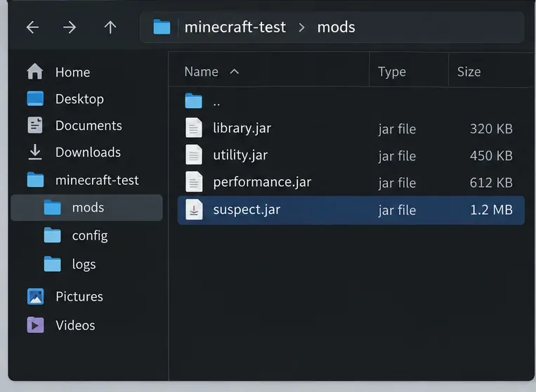Image resolution: width=536 pixels, height=392 pixels.
Task: Click the Home house icon in sidebar
Action: pos(35,72)
